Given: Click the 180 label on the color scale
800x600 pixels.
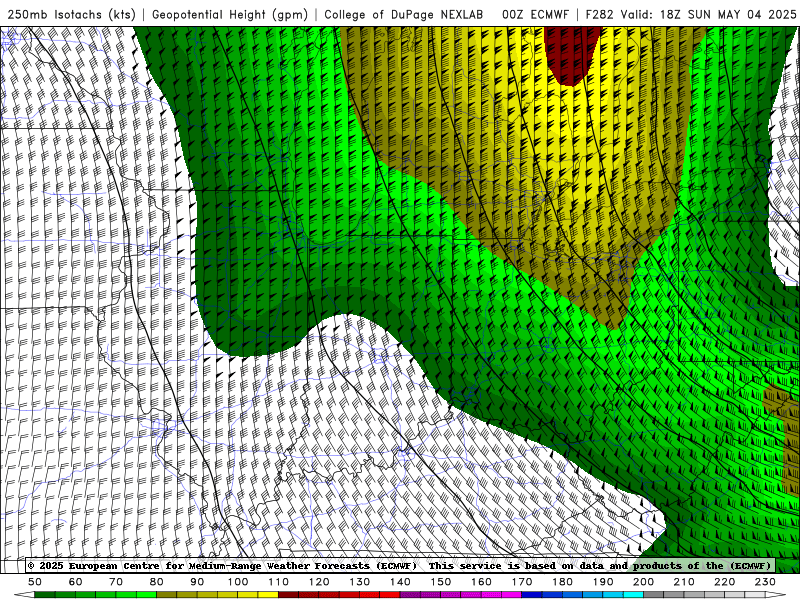Looking at the screenshot, I should [562, 582].
